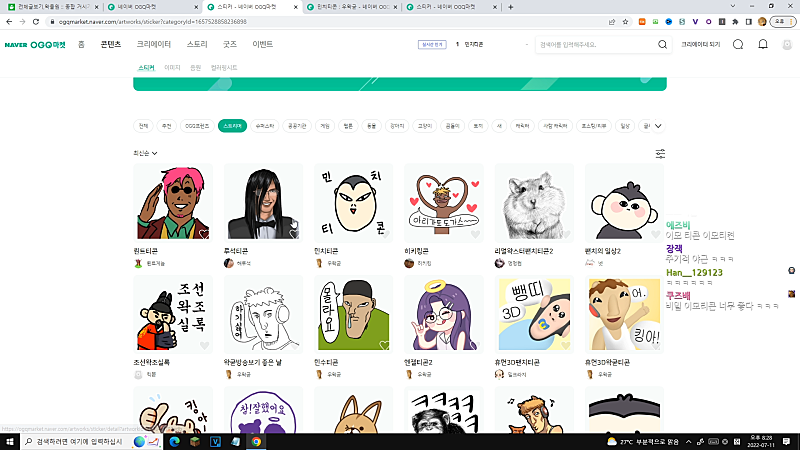
Task: Select the 전체 category chip
Action: click(x=143, y=126)
